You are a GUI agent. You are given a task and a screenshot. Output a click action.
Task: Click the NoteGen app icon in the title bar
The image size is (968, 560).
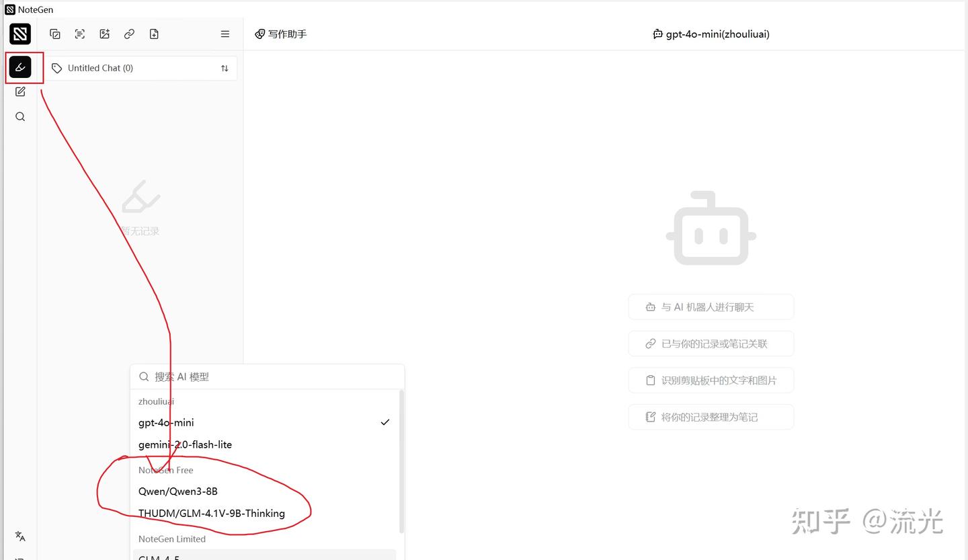[10, 9]
